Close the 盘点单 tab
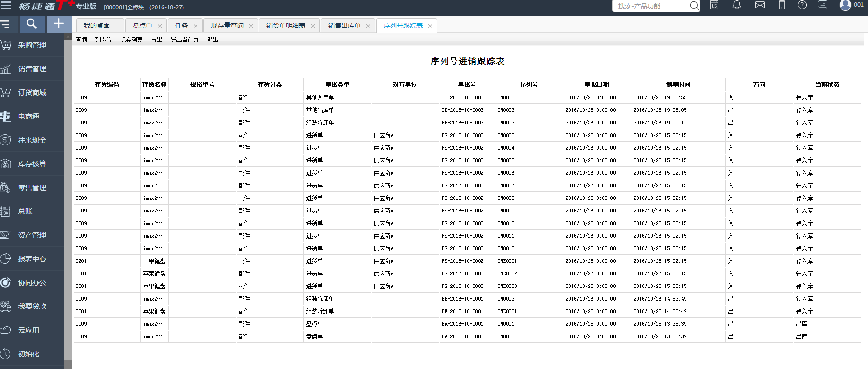 tap(160, 26)
